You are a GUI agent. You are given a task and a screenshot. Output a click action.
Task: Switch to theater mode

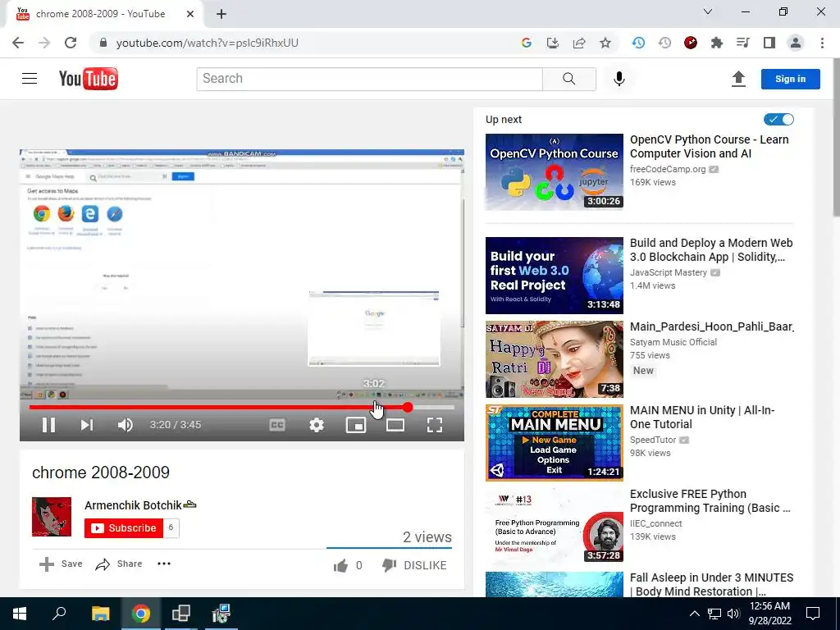pyautogui.click(x=395, y=425)
